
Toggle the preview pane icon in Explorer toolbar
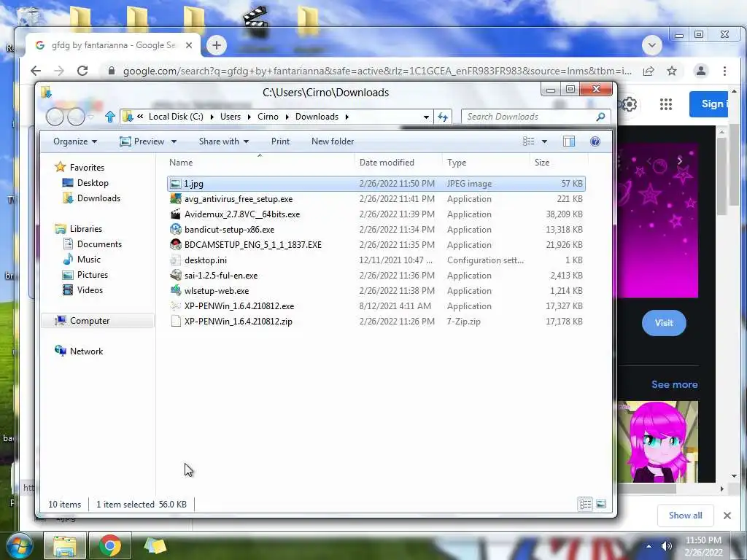pyautogui.click(x=569, y=141)
